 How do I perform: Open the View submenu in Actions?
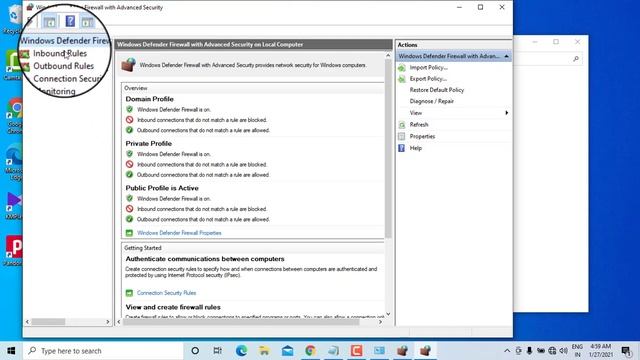coord(416,113)
